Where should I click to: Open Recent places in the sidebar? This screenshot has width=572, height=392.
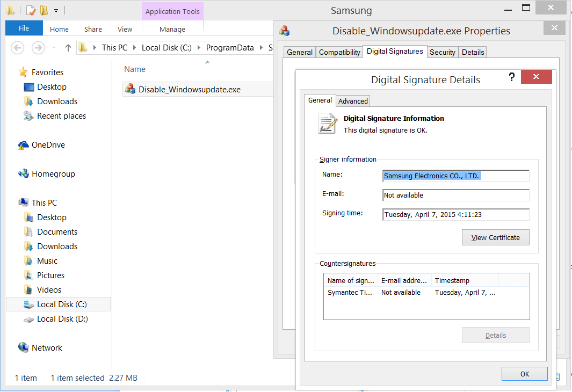[x=61, y=116]
